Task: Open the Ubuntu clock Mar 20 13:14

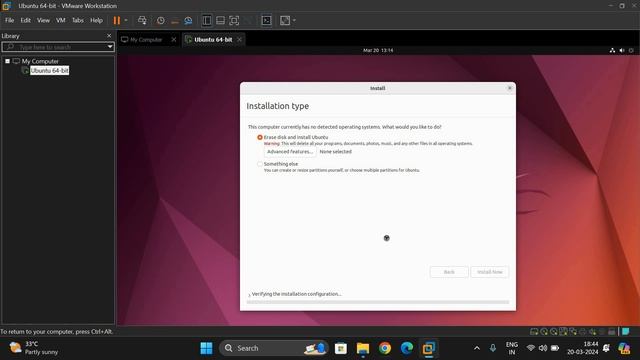Action: (x=378, y=50)
